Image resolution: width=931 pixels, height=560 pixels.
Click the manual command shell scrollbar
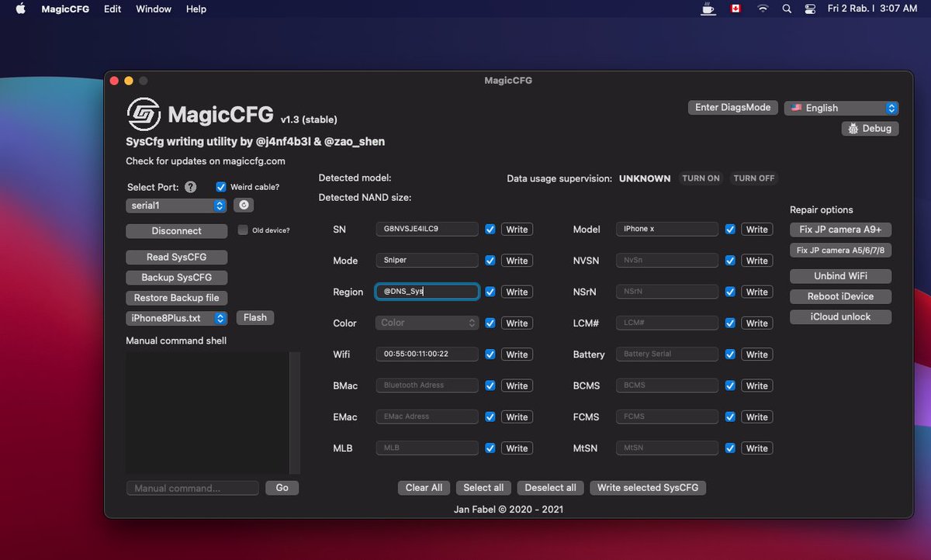coord(295,413)
